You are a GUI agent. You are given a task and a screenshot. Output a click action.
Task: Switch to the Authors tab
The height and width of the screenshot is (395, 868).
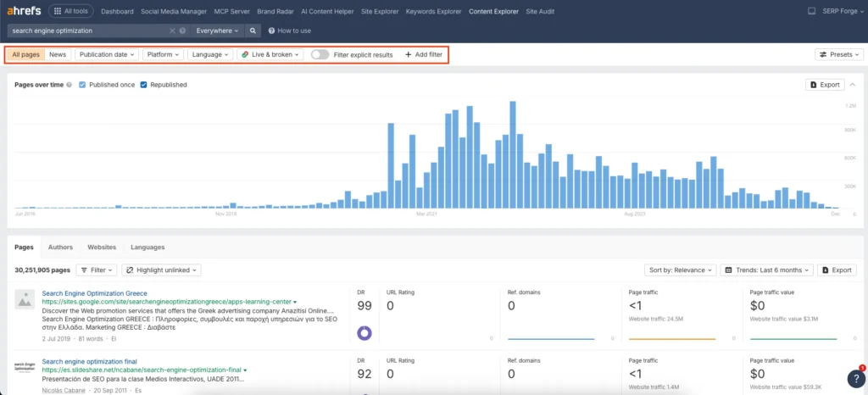point(60,247)
